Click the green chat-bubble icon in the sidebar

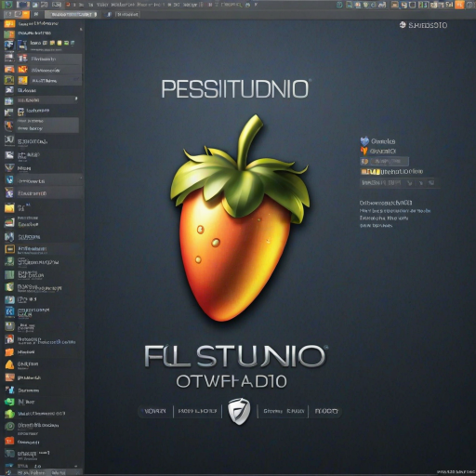[9, 402]
